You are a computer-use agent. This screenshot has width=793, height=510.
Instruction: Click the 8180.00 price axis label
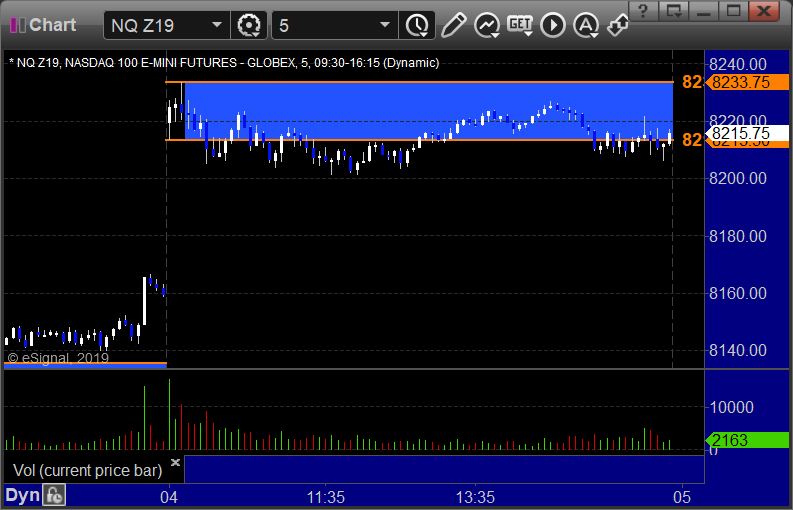pyautogui.click(x=738, y=236)
